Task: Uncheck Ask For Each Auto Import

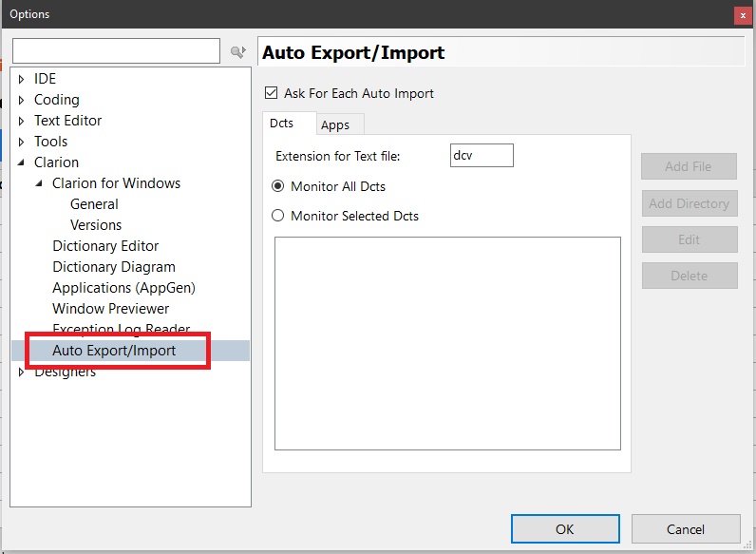Action: click(x=272, y=93)
